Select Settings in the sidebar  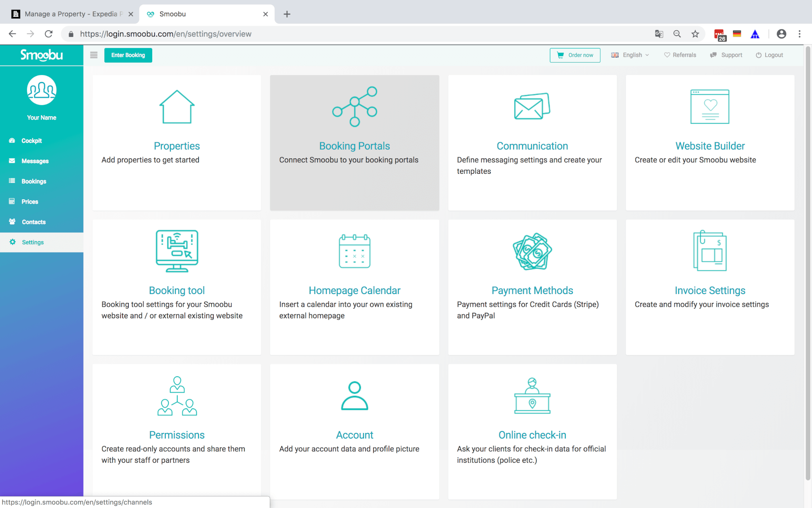click(42, 242)
